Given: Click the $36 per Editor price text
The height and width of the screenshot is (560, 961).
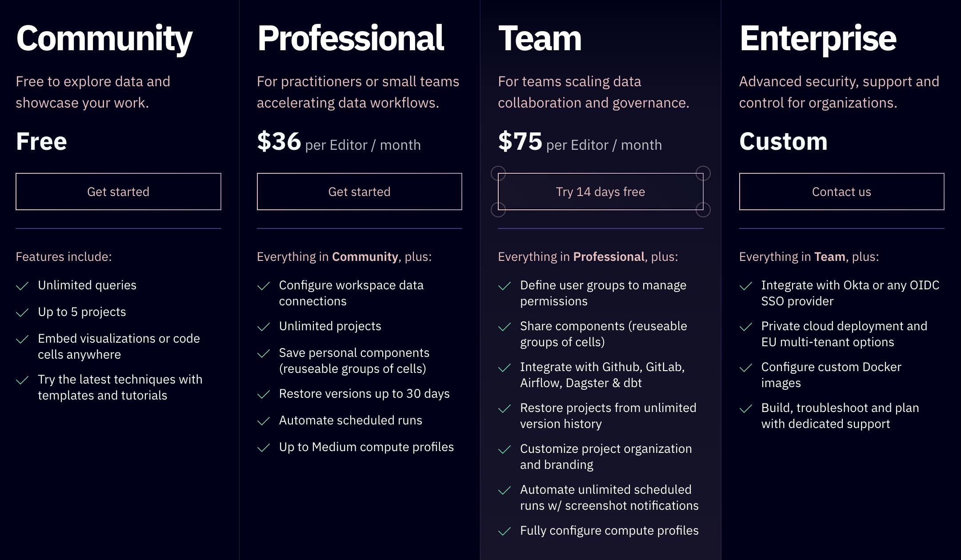Looking at the screenshot, I should (x=339, y=142).
